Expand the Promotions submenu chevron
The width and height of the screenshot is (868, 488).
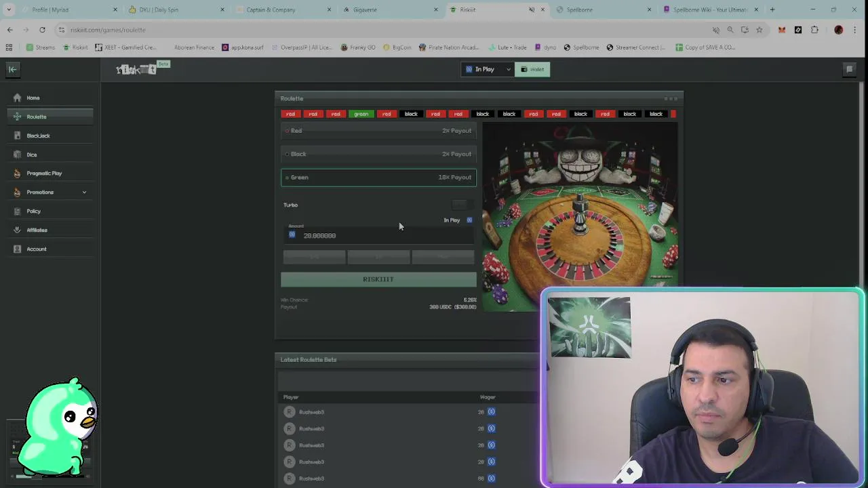84,192
